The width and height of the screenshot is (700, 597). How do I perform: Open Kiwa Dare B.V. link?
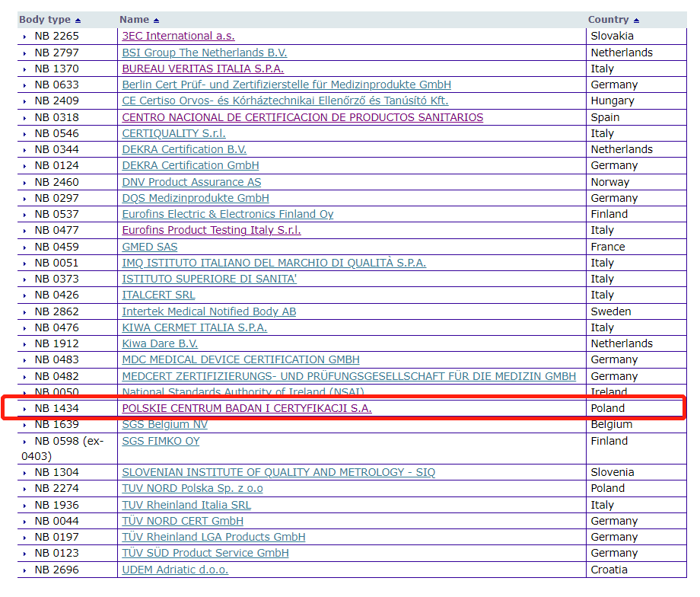click(160, 343)
